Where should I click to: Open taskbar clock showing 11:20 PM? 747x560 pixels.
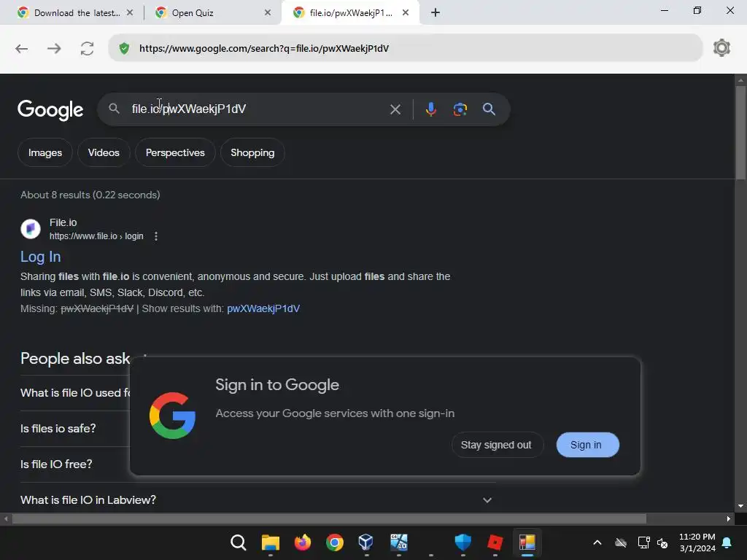point(697,542)
